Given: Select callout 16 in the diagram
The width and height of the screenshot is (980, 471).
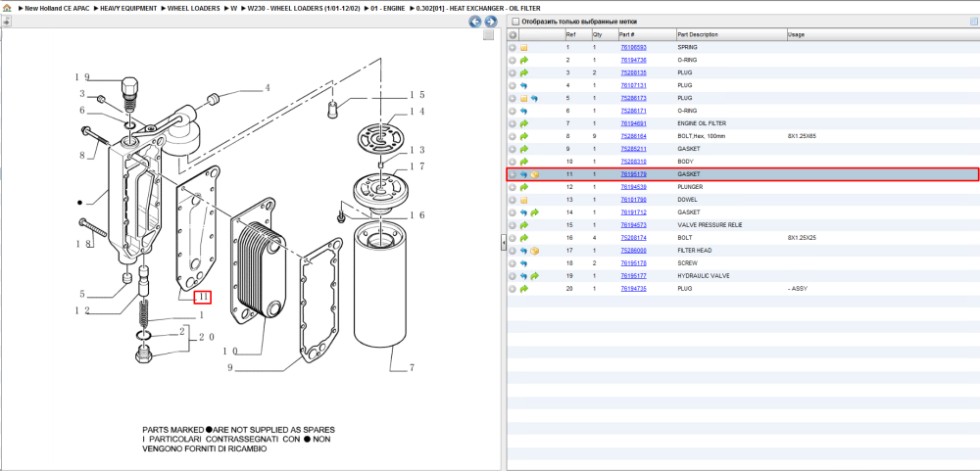Looking at the screenshot, I should [x=416, y=214].
